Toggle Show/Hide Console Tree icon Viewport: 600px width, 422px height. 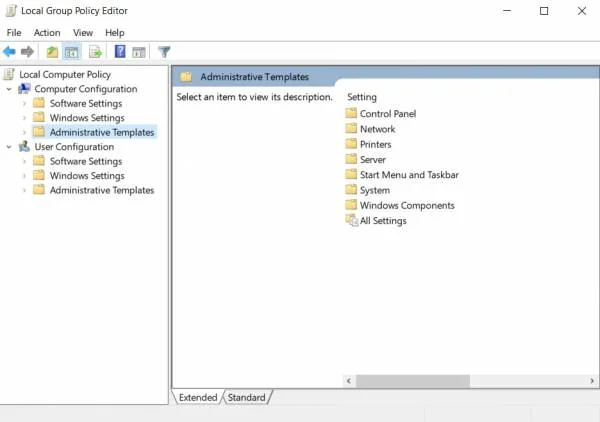coord(72,52)
